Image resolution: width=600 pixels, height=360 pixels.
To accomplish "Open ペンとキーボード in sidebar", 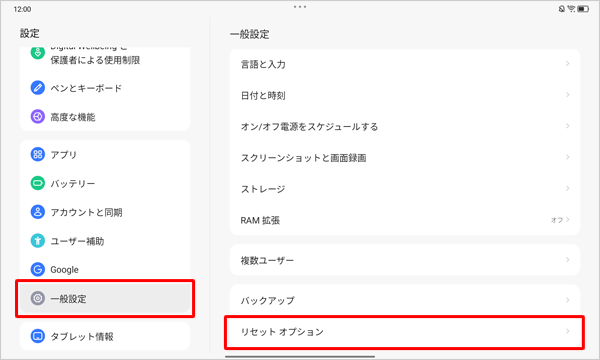I will 105,88.
